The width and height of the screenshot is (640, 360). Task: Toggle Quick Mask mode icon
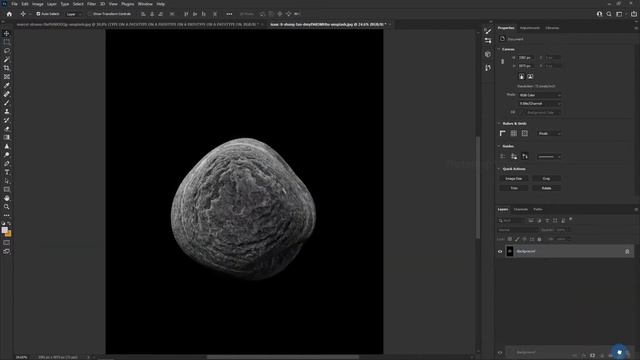pyautogui.click(x=7, y=243)
